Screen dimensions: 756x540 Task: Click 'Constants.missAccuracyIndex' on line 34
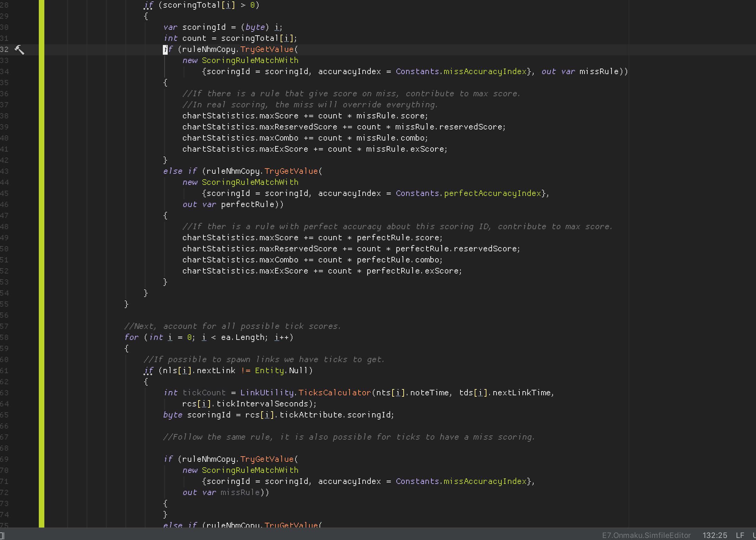pos(461,72)
